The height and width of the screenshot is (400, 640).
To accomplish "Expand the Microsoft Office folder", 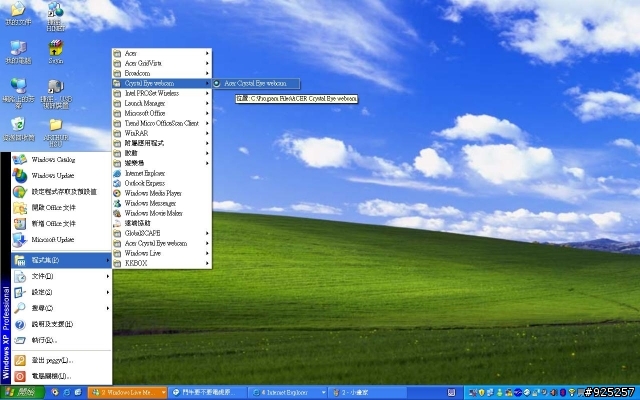I will point(162,113).
